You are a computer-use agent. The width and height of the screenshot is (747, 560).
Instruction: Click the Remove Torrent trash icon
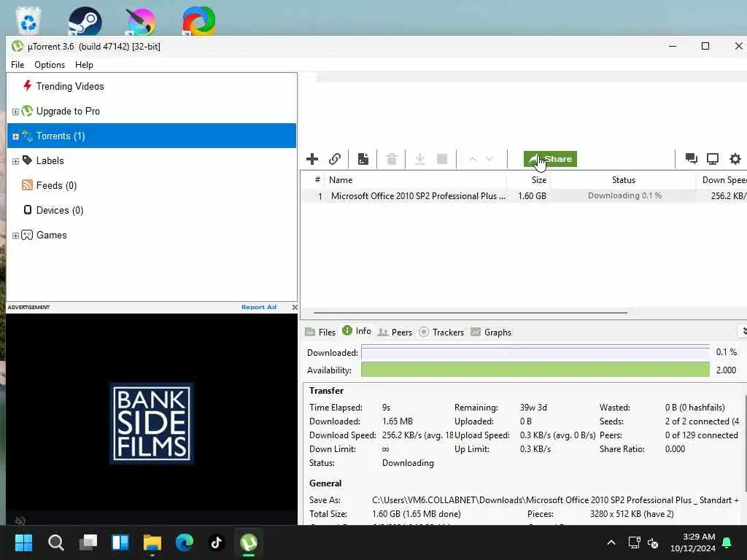[x=392, y=159]
